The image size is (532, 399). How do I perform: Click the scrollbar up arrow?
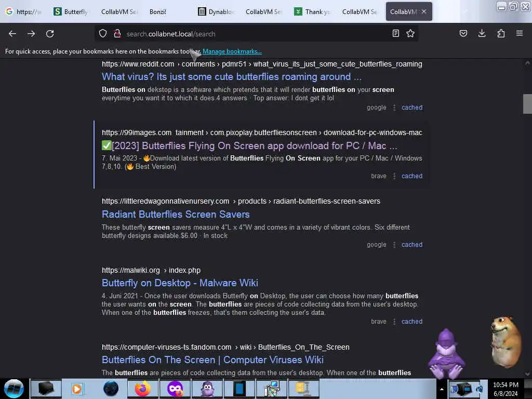pos(527,63)
